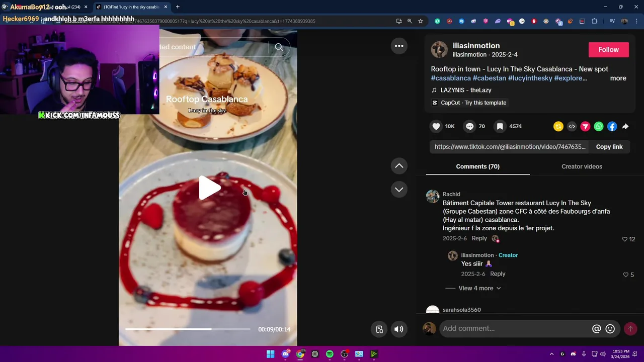The width and height of the screenshot is (644, 362).
Task: Share the video to Facebook
Action: [612, 127]
